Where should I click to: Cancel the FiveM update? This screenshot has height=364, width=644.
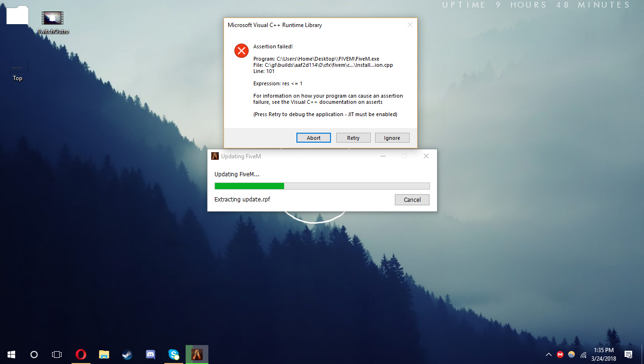[x=412, y=200]
